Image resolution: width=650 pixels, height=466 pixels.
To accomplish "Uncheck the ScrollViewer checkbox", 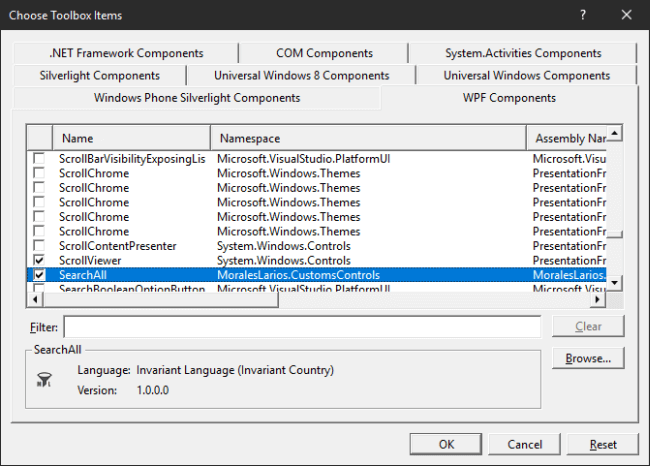I will [x=39, y=260].
